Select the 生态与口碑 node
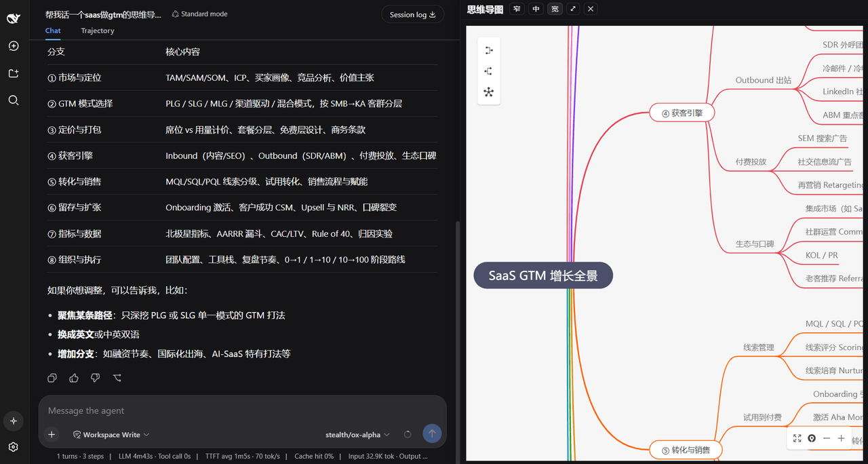This screenshot has width=868, height=464. pyautogui.click(x=755, y=244)
